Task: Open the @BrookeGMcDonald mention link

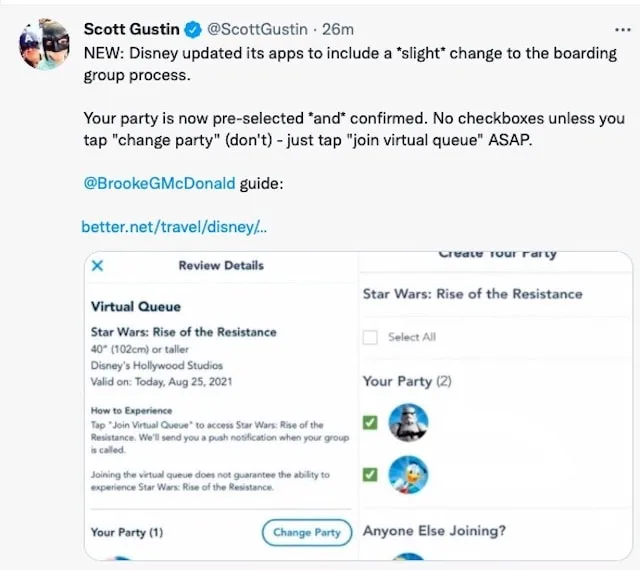Action: click(159, 183)
